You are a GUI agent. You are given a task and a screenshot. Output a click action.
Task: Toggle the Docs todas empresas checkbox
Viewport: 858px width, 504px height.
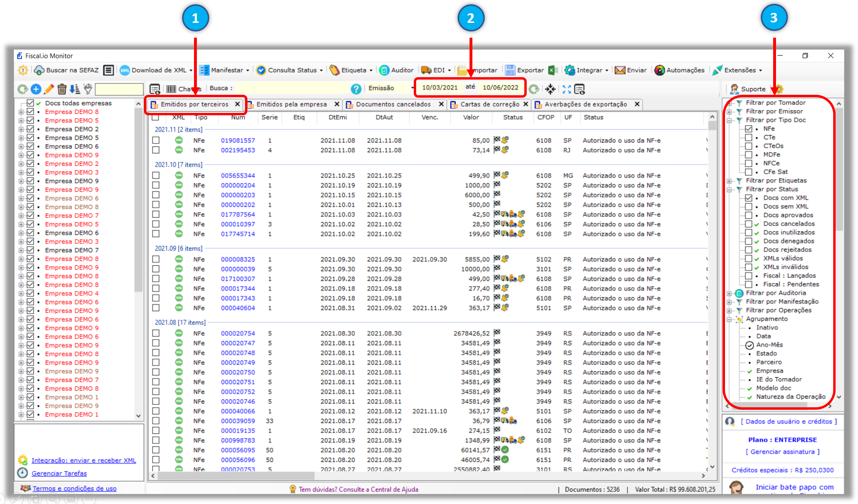31,103
